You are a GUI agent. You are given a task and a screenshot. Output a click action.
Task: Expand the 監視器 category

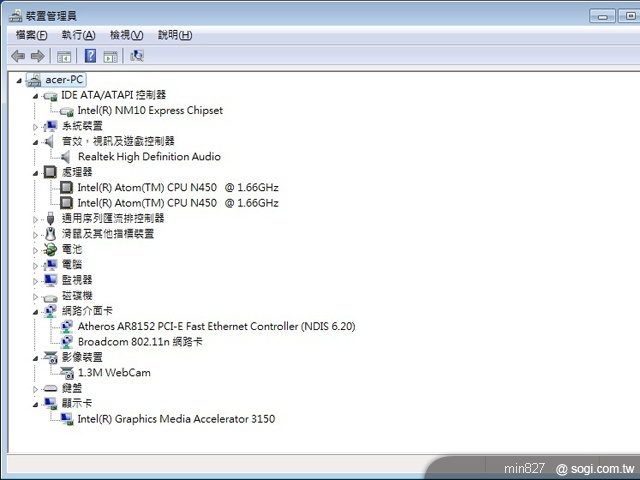click(36, 281)
